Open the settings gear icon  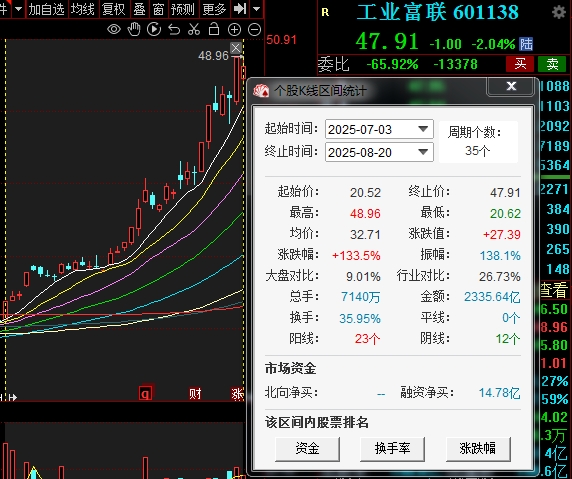point(559,12)
